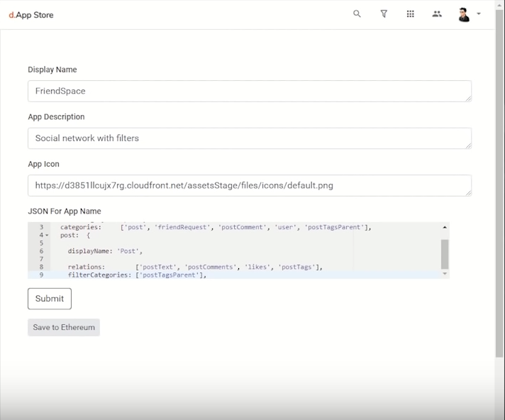Click the JSON editor scrollbar thumb
Image resolution: width=505 pixels, height=420 pixels.
click(x=445, y=253)
